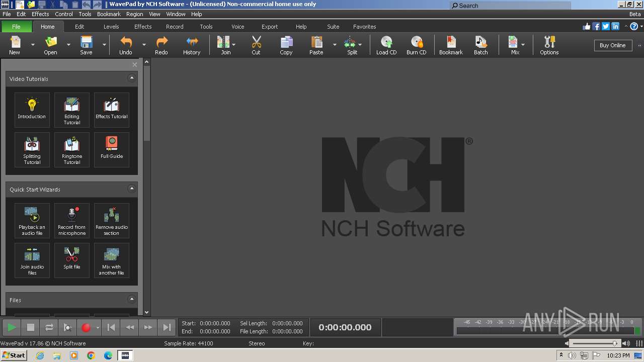Open the dropdown arrow next to Undo
The width and height of the screenshot is (644, 362).
tap(144, 45)
